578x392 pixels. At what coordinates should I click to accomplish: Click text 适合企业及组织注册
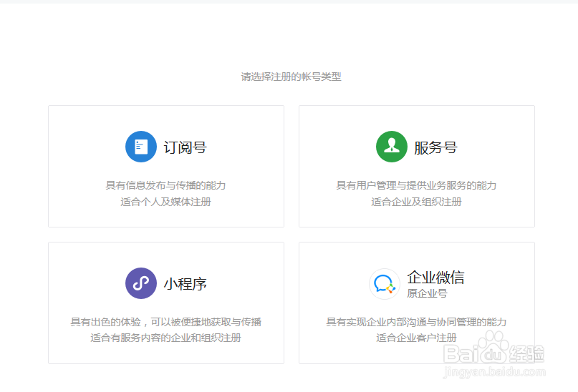click(416, 202)
